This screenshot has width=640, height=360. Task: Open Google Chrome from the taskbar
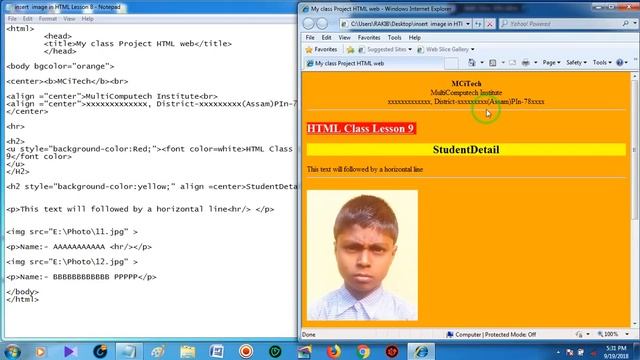tap(363, 351)
